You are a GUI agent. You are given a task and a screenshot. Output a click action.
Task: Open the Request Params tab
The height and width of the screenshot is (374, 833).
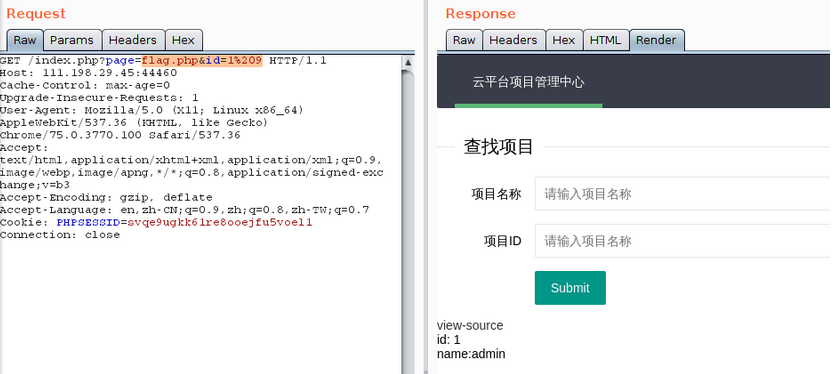[x=72, y=40]
